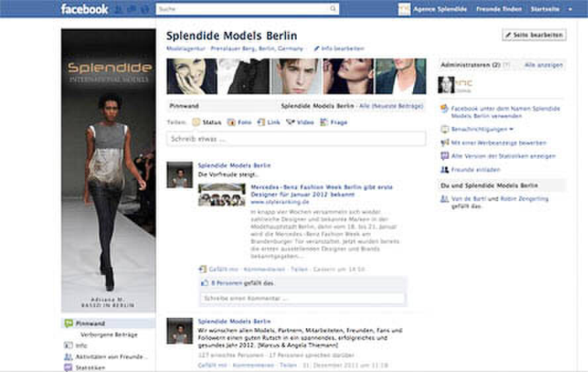Open Agence Splendide profile link

click(440, 9)
